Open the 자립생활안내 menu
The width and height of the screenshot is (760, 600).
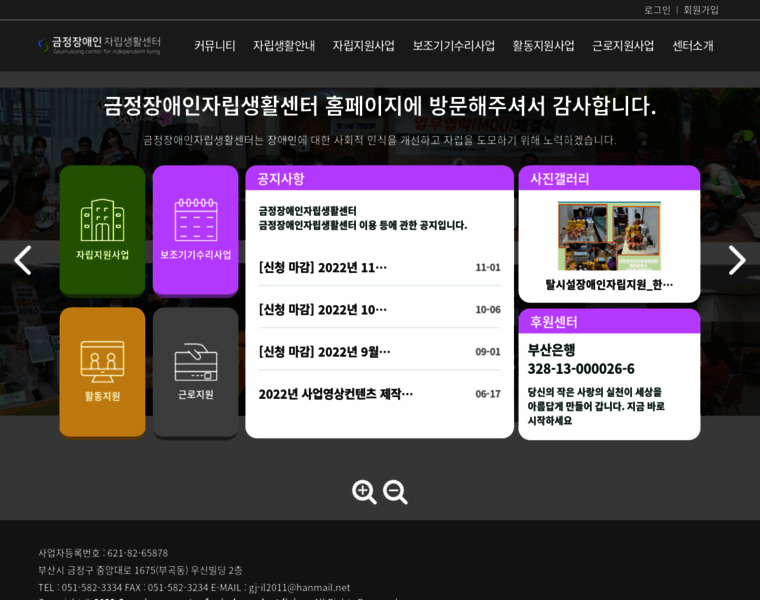coord(284,46)
